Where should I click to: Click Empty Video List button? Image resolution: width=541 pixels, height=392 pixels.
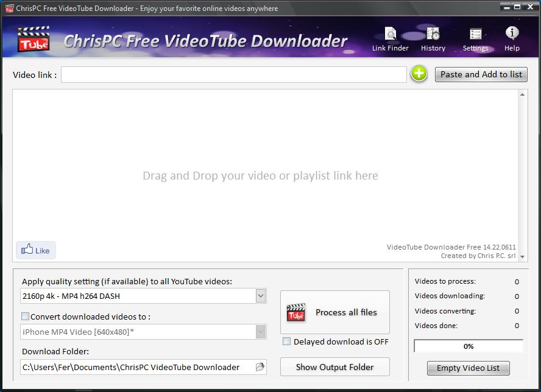tap(468, 368)
